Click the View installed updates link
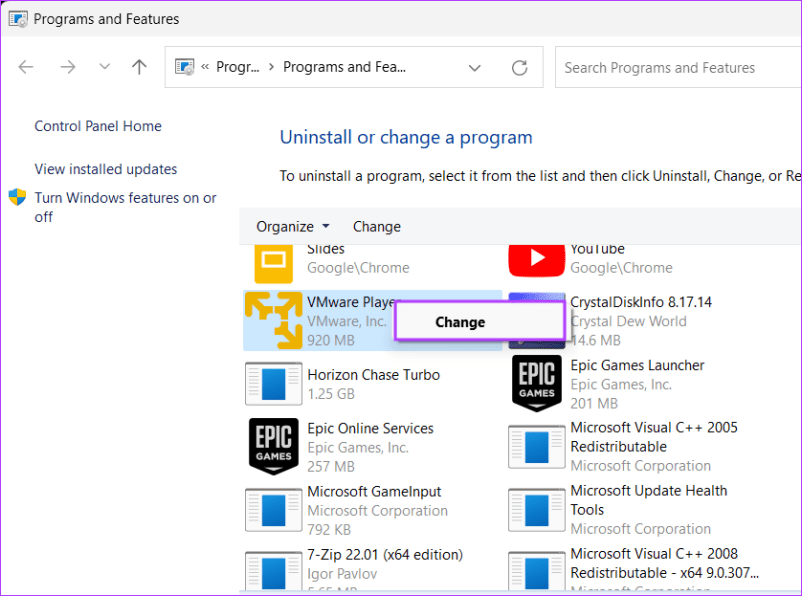 point(104,169)
